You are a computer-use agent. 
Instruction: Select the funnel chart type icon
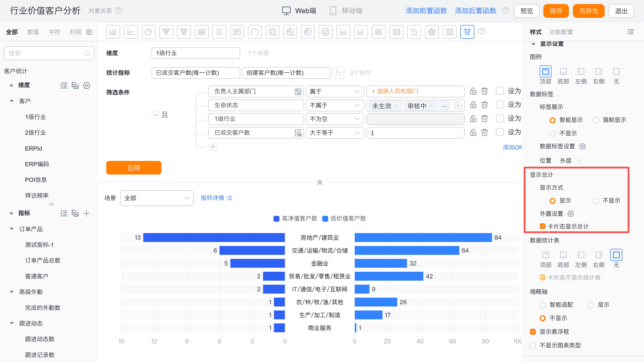[166, 32]
